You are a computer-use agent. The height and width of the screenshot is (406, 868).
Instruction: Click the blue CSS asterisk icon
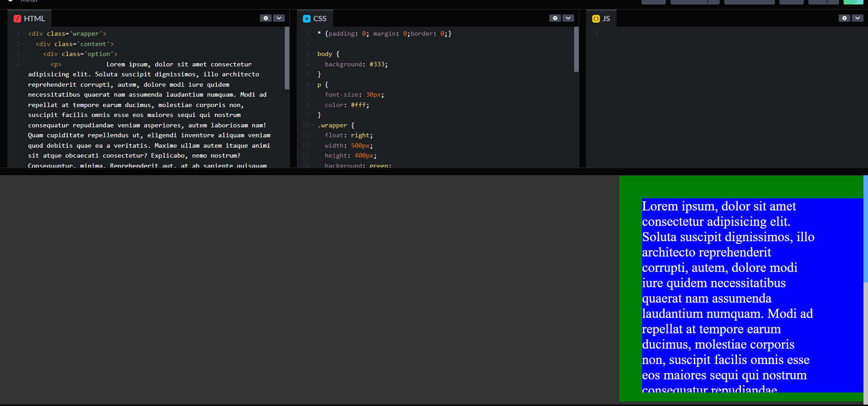(307, 19)
